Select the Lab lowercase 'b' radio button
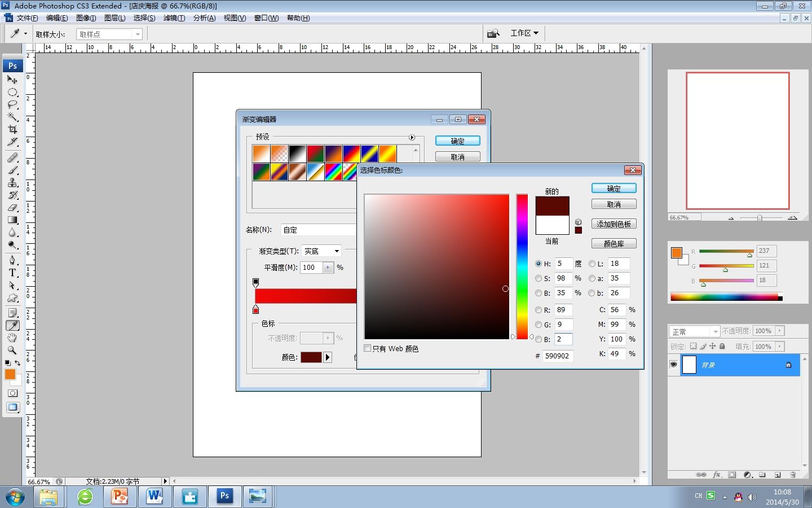The image size is (812, 508). [592, 293]
